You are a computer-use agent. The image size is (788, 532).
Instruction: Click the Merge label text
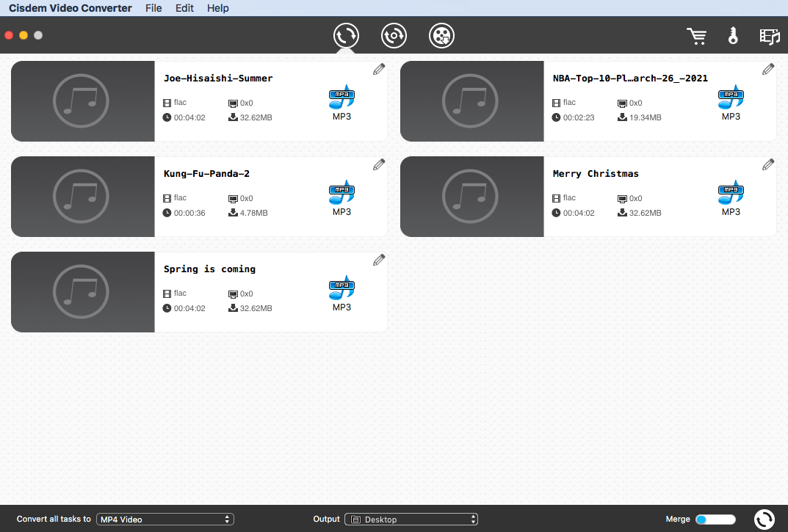pos(678,519)
